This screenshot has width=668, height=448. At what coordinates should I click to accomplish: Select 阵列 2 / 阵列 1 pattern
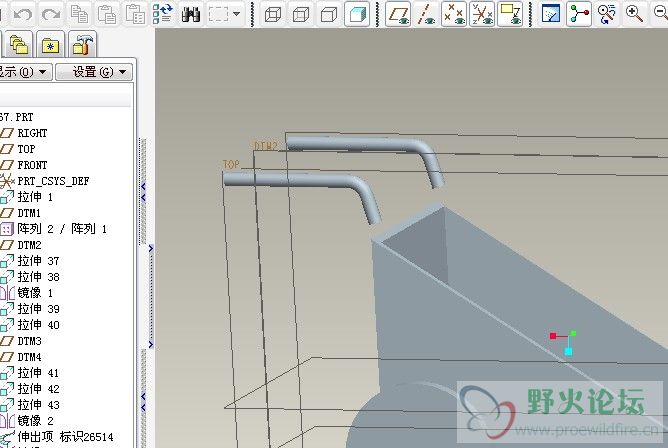pos(62,229)
